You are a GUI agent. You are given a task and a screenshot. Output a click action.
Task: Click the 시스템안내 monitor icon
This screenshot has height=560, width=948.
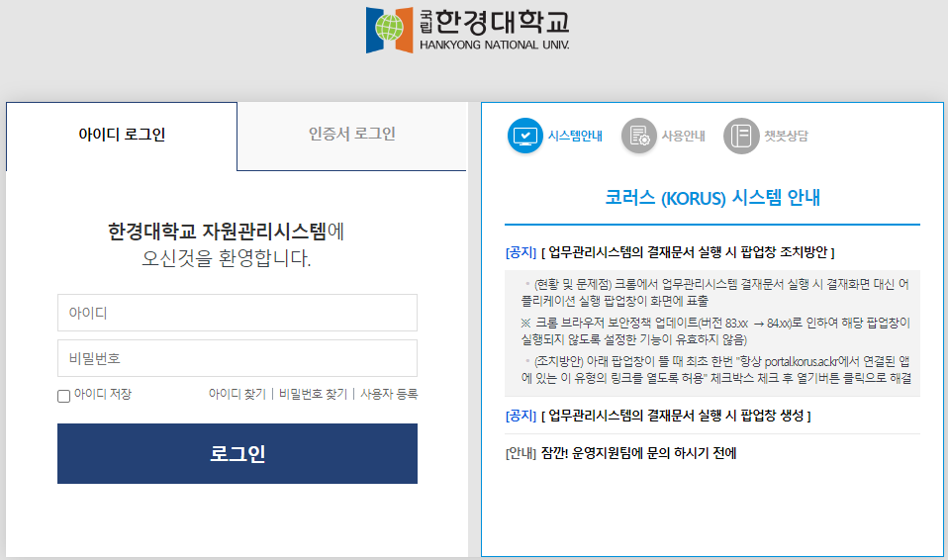tap(525, 137)
